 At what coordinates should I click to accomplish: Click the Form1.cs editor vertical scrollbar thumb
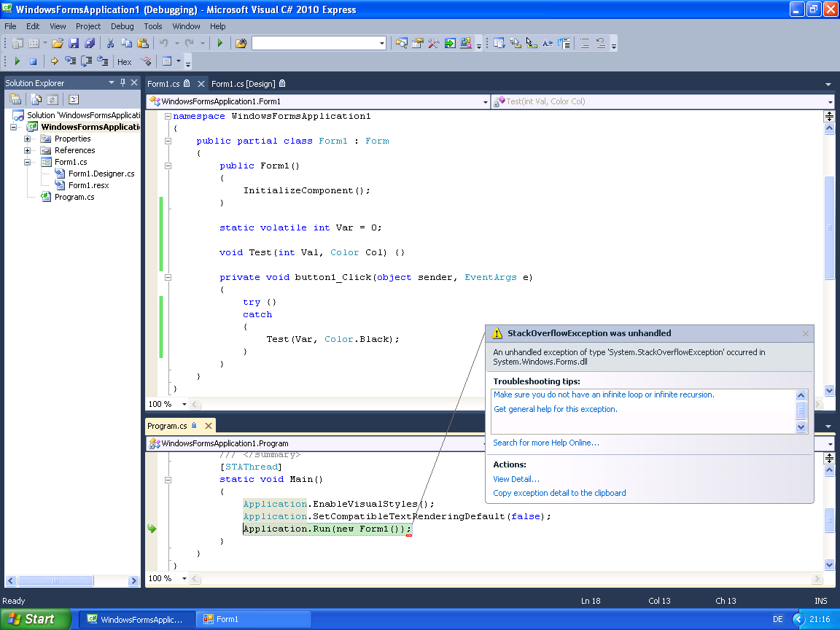(x=829, y=227)
